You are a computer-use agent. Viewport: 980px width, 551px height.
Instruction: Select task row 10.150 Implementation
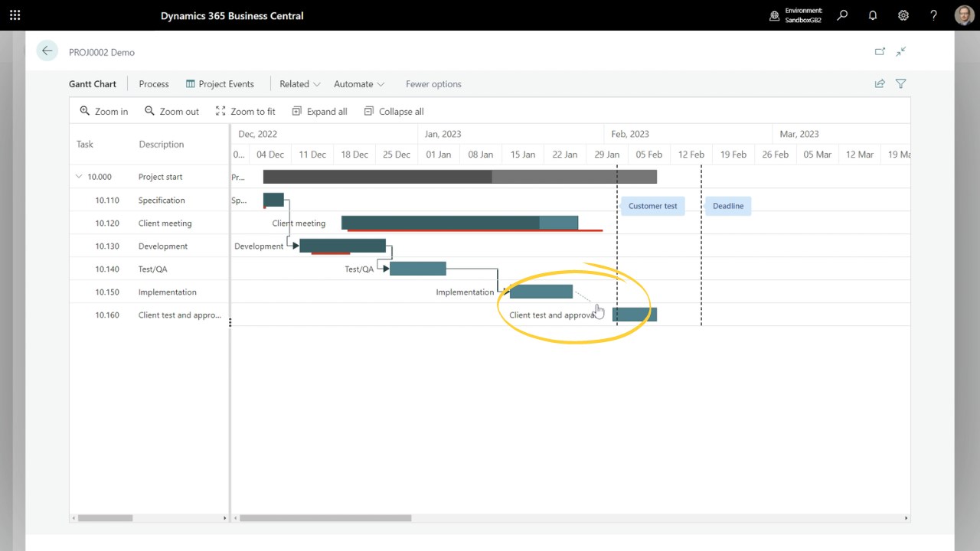coord(149,292)
